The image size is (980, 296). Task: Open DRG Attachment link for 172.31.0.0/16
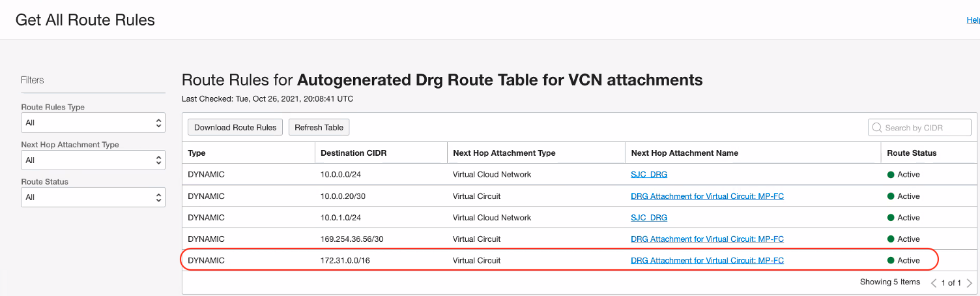click(x=707, y=261)
